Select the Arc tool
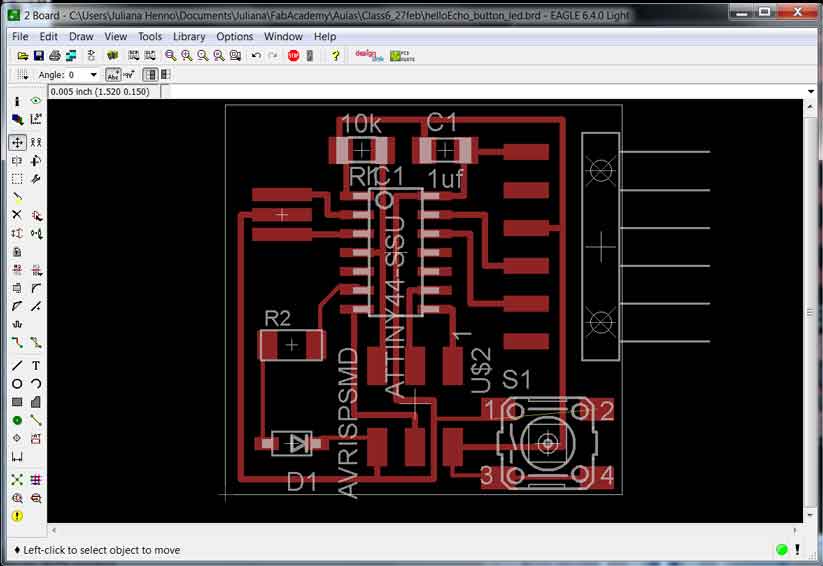Viewport: 823px width, 566px height. (x=36, y=384)
